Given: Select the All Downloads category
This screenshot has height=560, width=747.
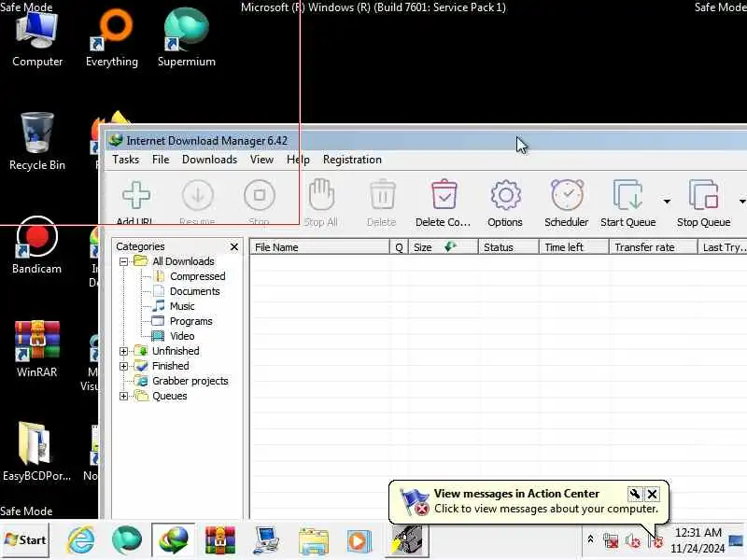Looking at the screenshot, I should tap(183, 261).
